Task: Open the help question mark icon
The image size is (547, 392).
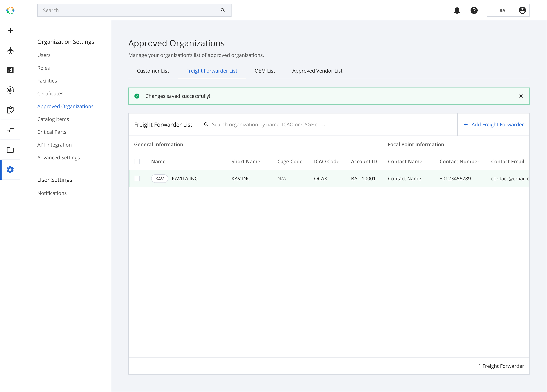Action: 474,10
